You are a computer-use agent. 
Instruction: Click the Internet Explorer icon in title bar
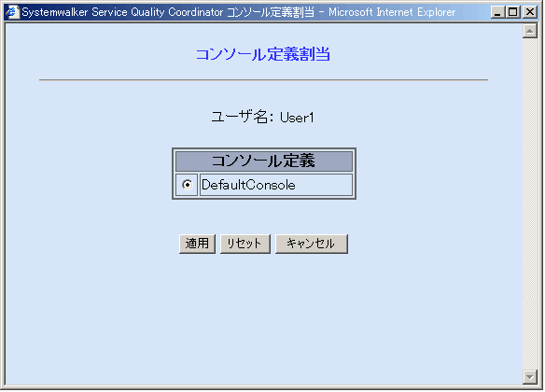click(x=12, y=12)
